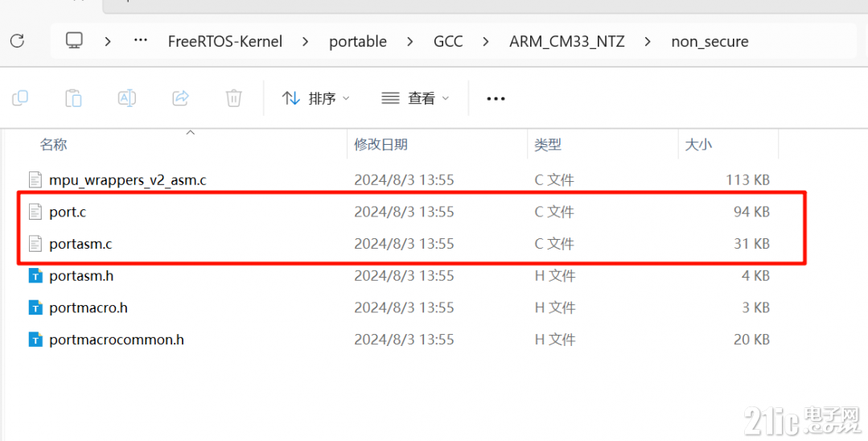This screenshot has width=868, height=441.
Task: Expand the chevron after ARM_CM33_NTZ
Action: 648,42
